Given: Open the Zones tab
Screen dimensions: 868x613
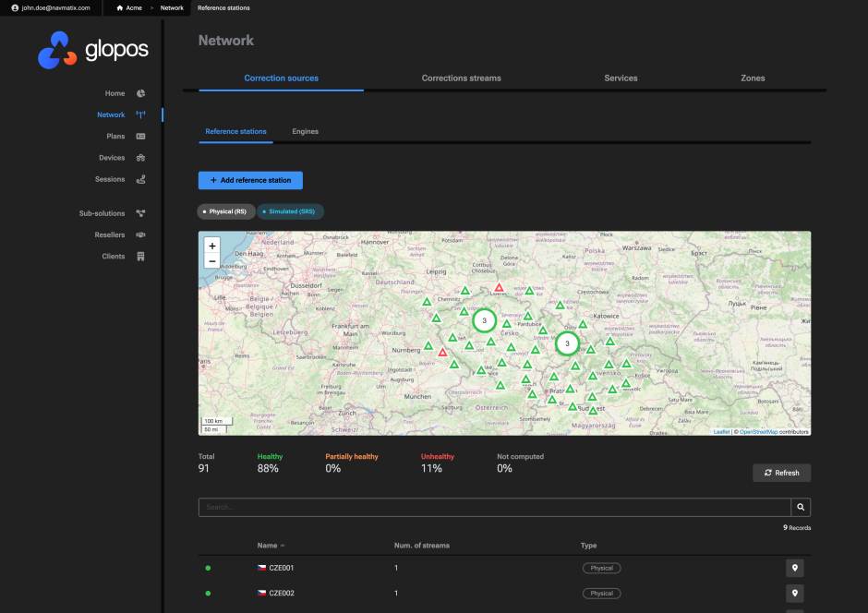Looking at the screenshot, I should (753, 78).
